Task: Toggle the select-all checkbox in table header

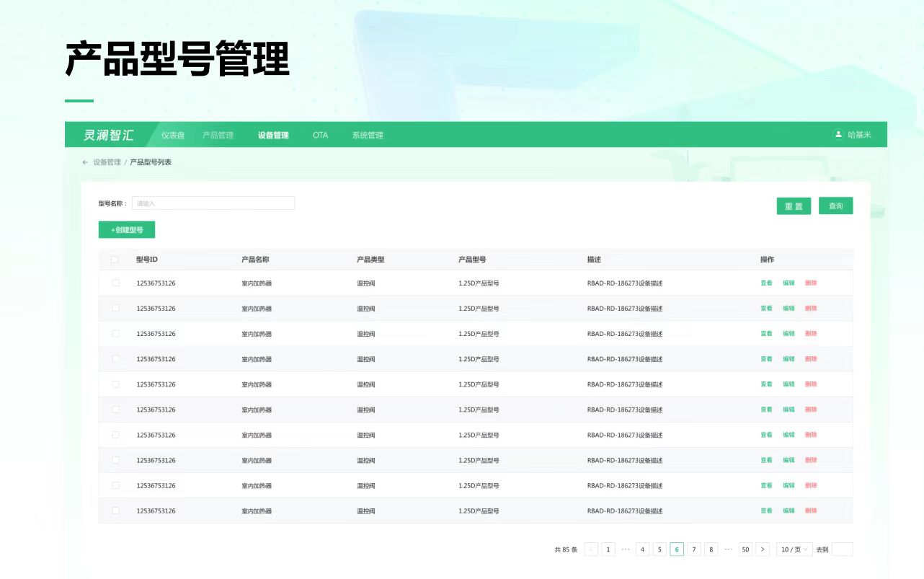Action: [x=115, y=260]
